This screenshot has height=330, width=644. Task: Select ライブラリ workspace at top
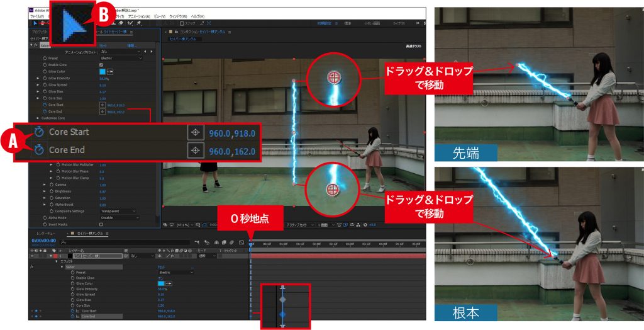click(399, 23)
